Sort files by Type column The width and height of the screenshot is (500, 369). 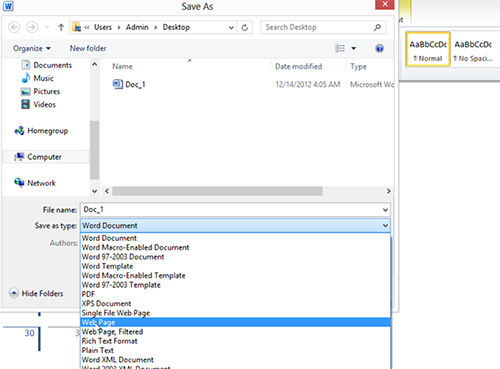click(358, 66)
